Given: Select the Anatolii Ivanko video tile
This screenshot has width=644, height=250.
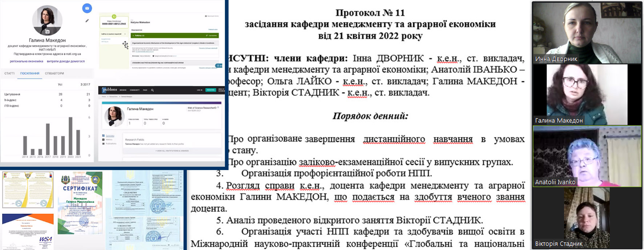Looking at the screenshot, I should [587, 156].
